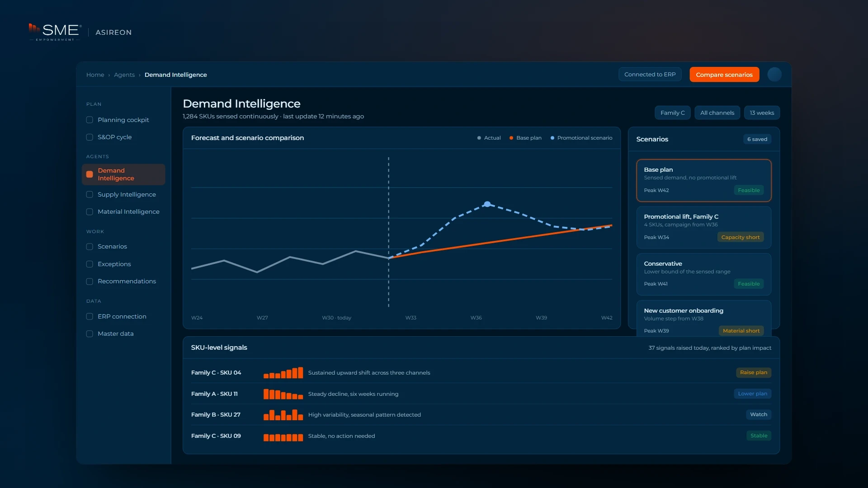Click the promotional peak marker on chart
This screenshot has height=488, width=868.
(x=487, y=204)
